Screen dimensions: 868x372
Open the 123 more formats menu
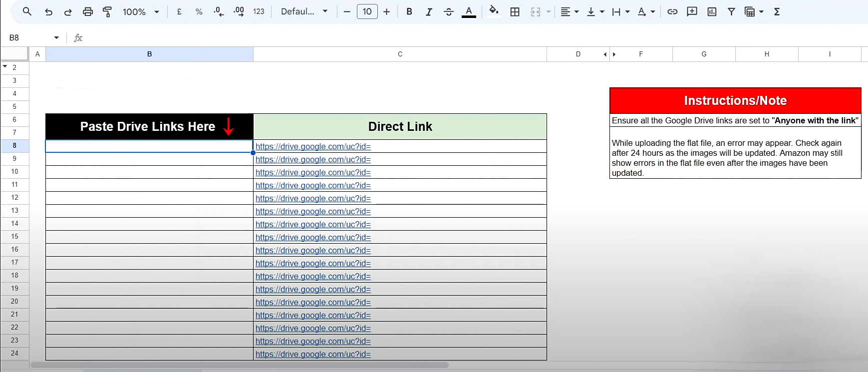point(259,11)
